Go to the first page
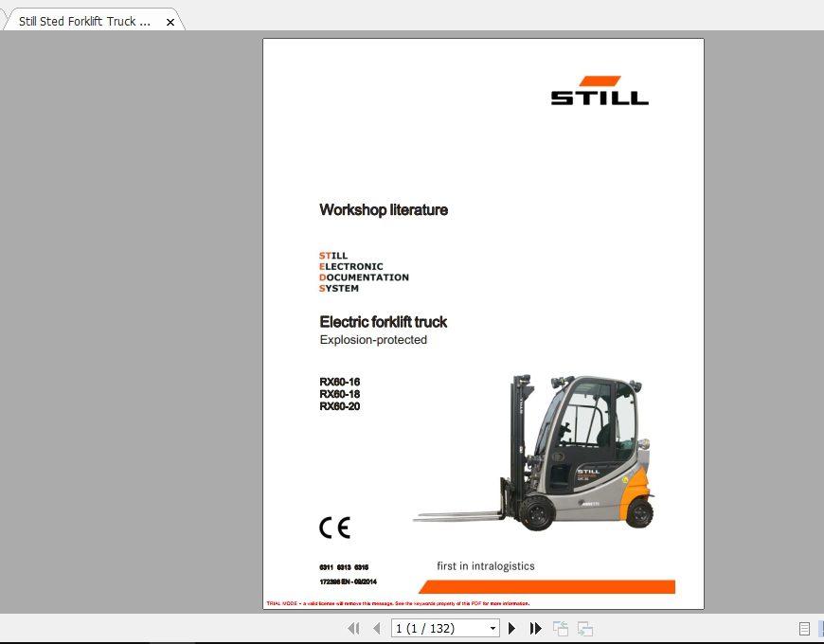The image size is (824, 644). [x=353, y=628]
